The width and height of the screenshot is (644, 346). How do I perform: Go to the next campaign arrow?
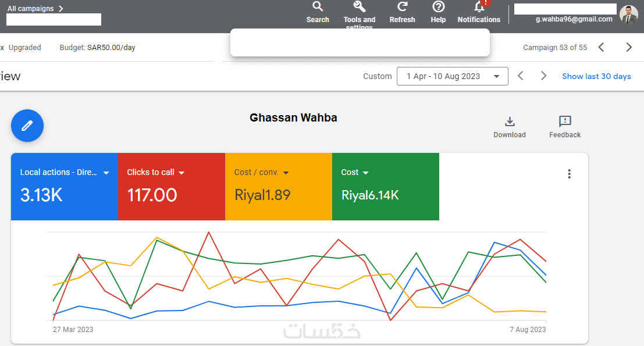pyautogui.click(x=629, y=48)
